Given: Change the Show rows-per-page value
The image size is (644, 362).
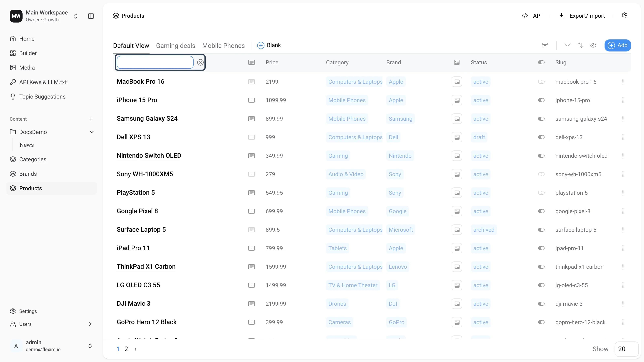Looking at the screenshot, I should 626,349.
